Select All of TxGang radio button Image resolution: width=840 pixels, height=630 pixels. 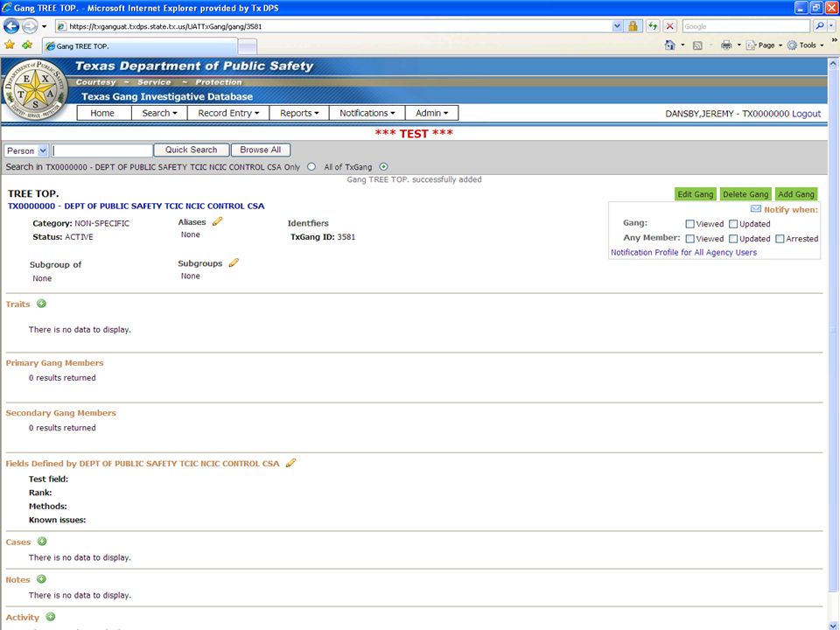[383, 166]
